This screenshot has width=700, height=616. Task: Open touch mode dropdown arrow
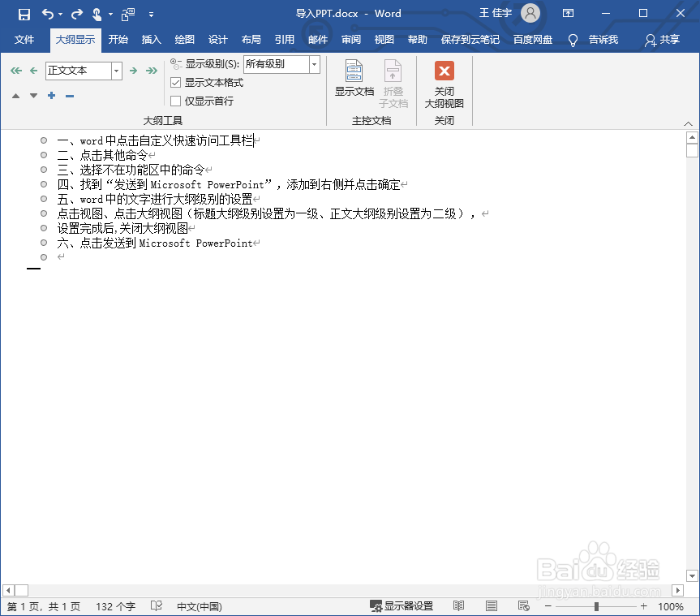coord(110,15)
